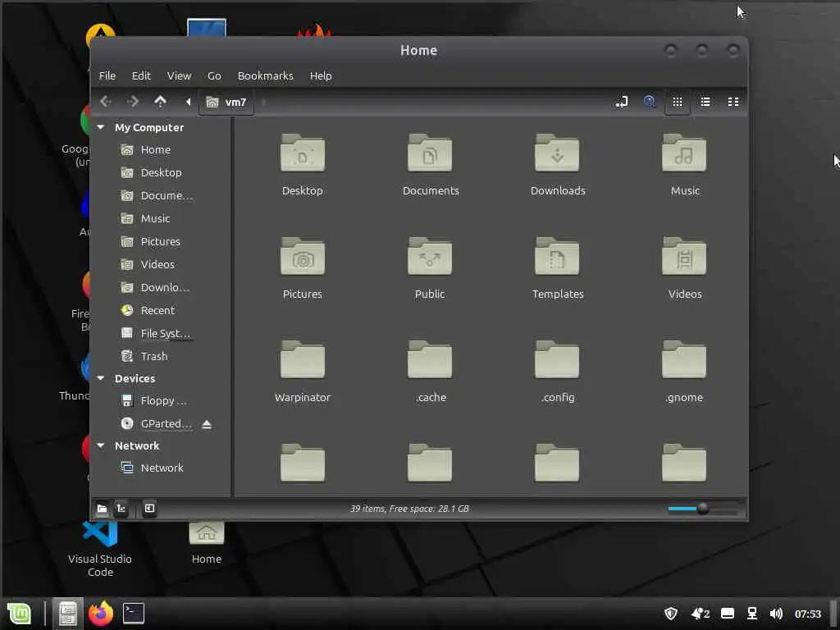The image size is (840, 630).
Task: Toggle location entry in the toolbar
Action: 622,102
